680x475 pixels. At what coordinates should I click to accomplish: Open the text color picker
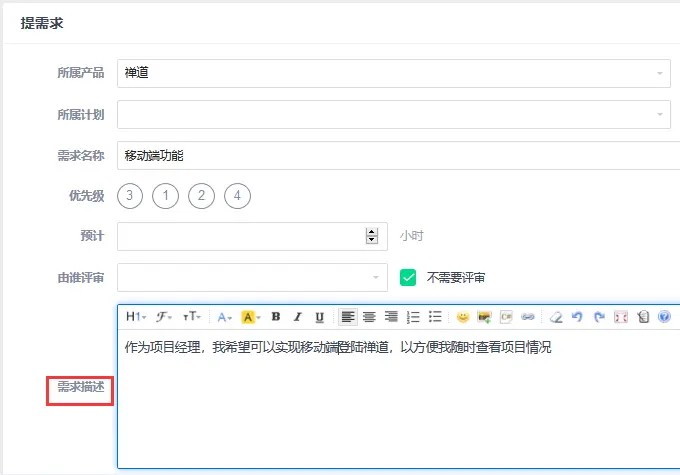click(224, 317)
